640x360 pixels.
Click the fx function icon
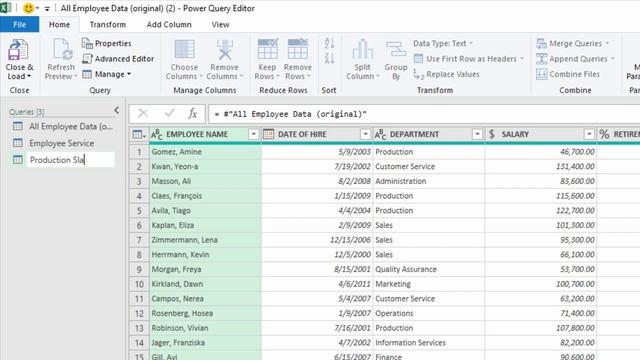point(192,113)
